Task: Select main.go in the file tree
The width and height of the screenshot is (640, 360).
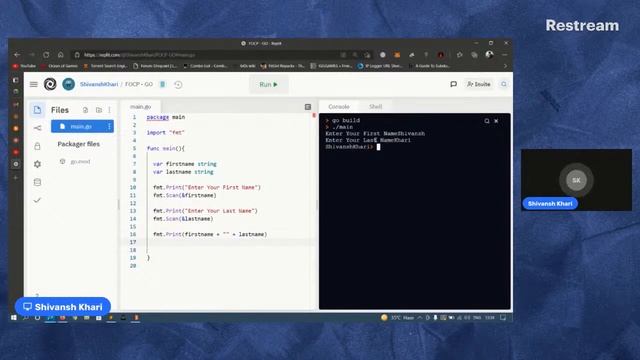Action: click(82, 127)
